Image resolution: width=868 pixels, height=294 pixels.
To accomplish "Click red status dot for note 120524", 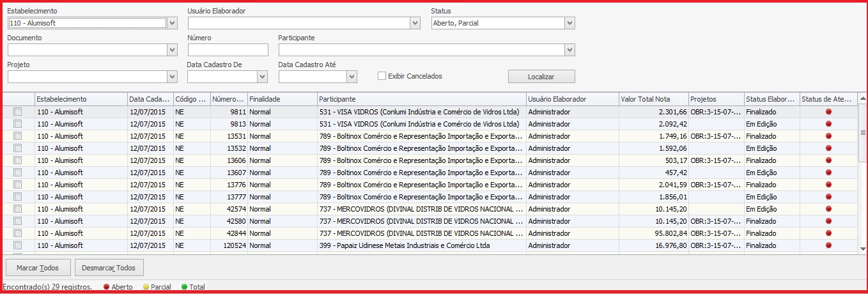I will pyautogui.click(x=829, y=245).
